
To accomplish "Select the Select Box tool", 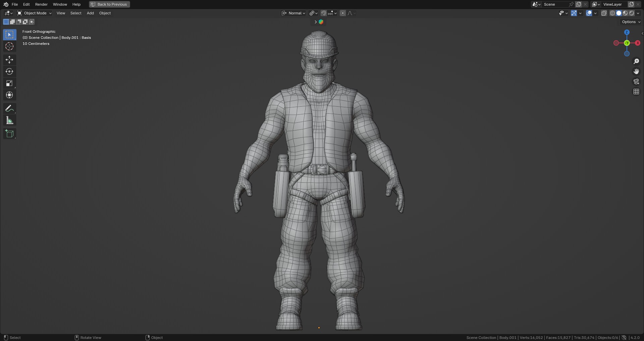I will coord(9,35).
